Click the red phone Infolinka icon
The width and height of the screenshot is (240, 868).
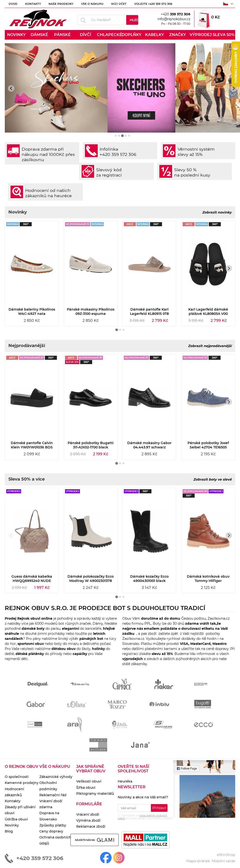(91, 151)
